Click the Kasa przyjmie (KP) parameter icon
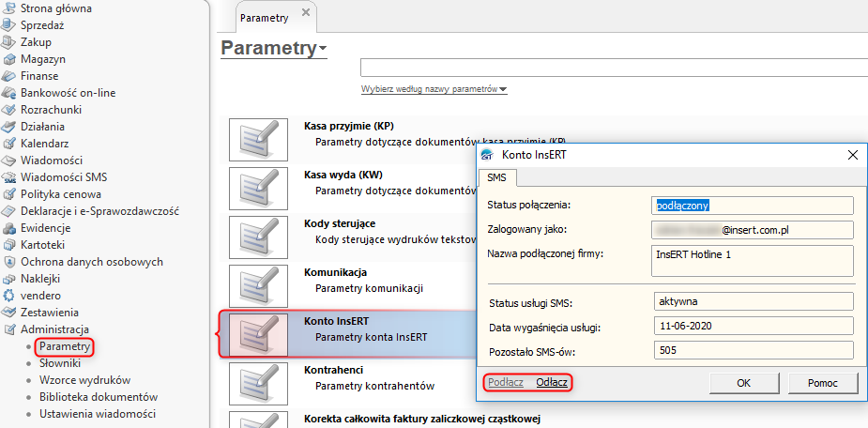 (258, 140)
